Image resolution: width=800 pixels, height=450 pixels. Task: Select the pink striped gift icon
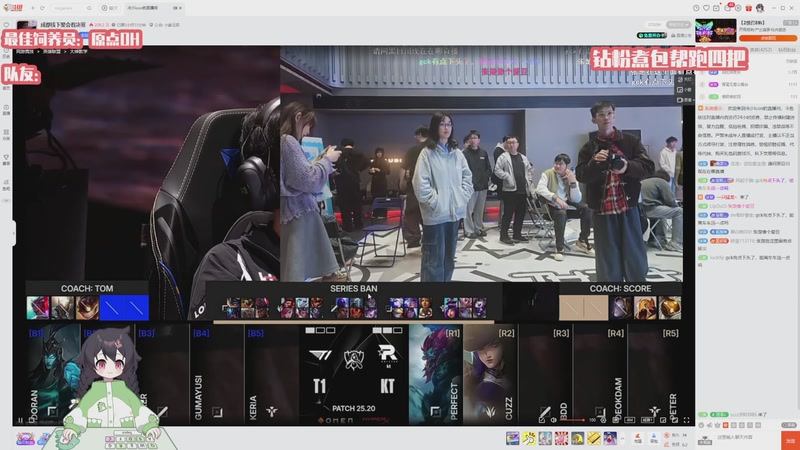tap(562, 438)
